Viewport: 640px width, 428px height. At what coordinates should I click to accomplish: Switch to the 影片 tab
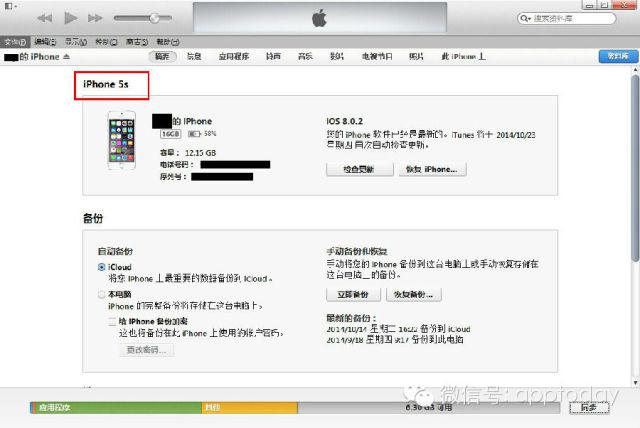(x=337, y=57)
